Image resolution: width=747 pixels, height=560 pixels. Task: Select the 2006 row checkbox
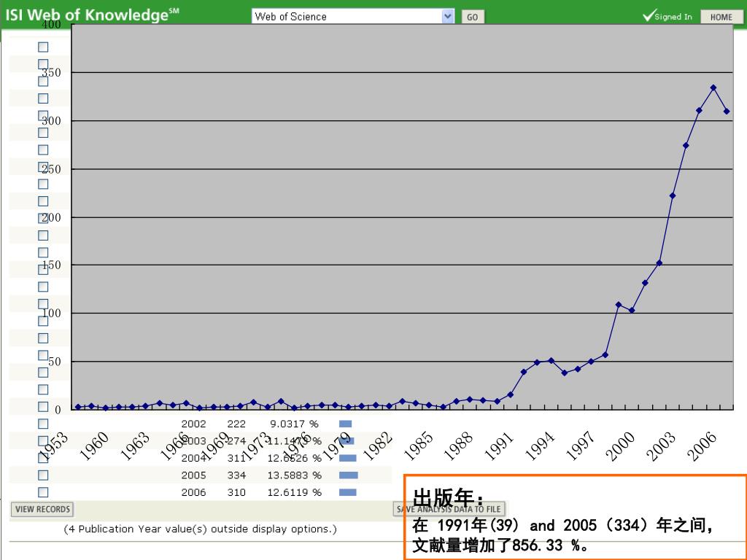[x=43, y=492]
